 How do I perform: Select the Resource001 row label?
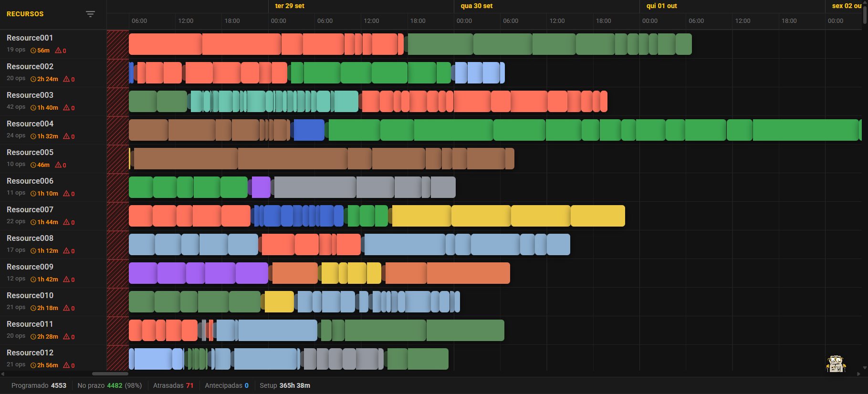[30, 38]
